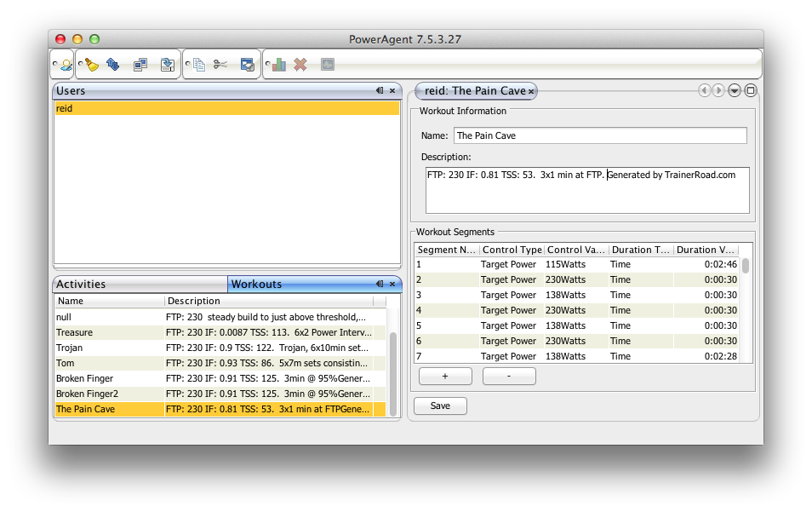Viewport: 812px width, 512px height.
Task: Click the Workouts list vertical scrollbar
Action: point(393,374)
